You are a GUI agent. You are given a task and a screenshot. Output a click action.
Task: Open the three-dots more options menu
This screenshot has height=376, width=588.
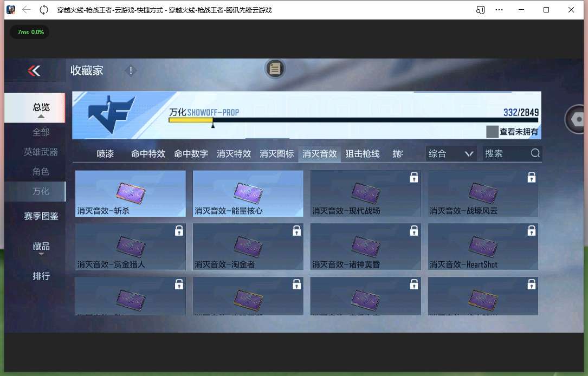click(x=499, y=10)
